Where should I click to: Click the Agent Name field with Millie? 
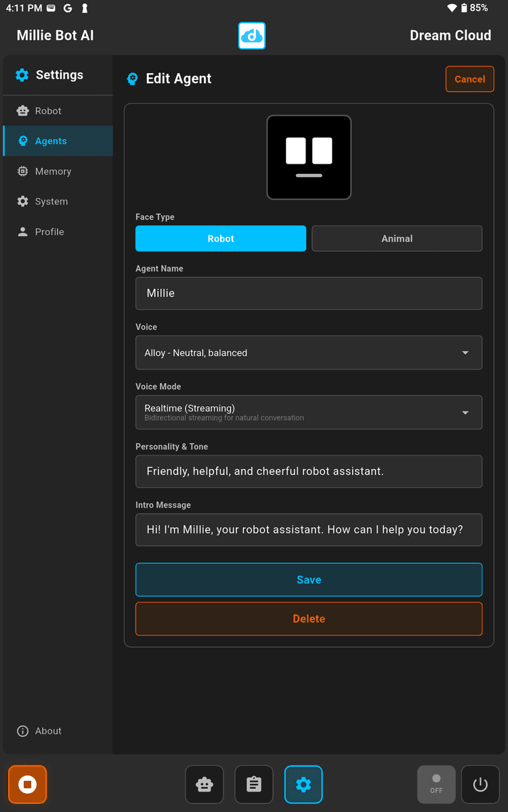pos(309,293)
